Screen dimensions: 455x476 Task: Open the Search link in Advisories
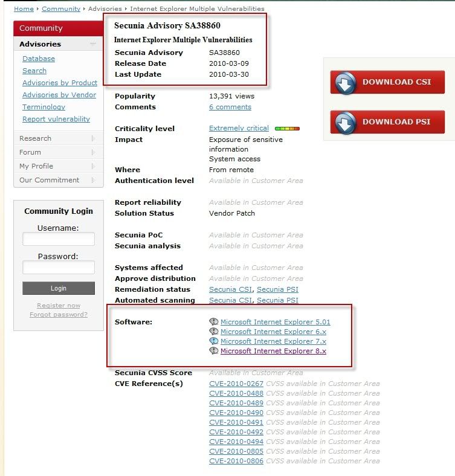pos(34,71)
